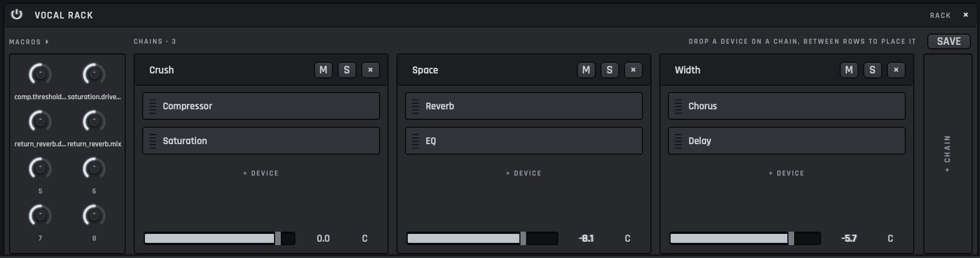The height and width of the screenshot is (258, 980).
Task: Grab the EQ drag handle
Action: (416, 141)
